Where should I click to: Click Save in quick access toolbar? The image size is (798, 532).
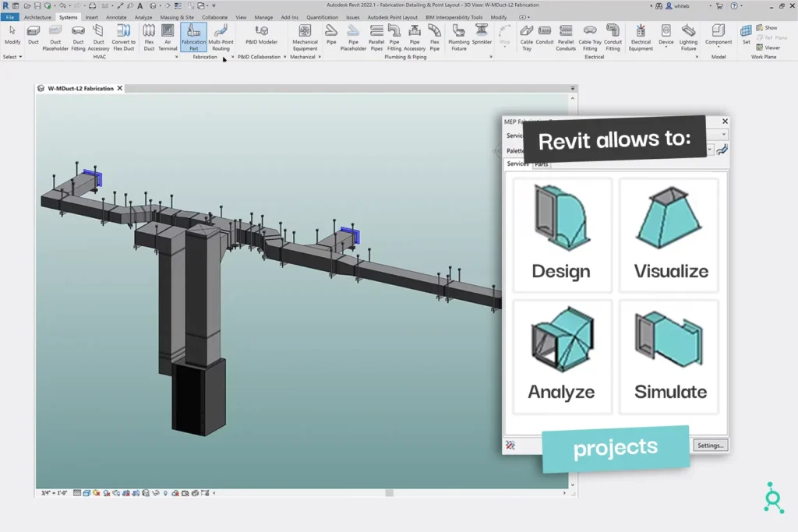[37, 5]
